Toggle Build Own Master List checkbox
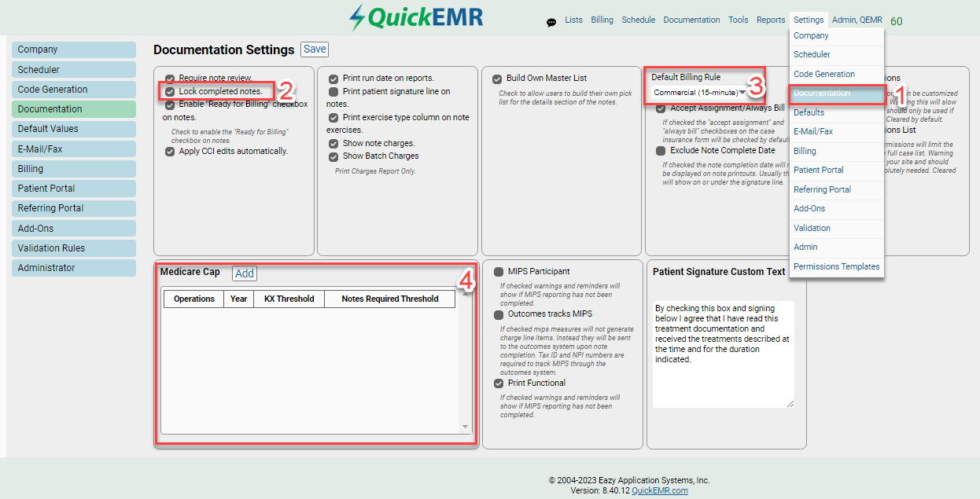980x499 pixels. (x=497, y=79)
